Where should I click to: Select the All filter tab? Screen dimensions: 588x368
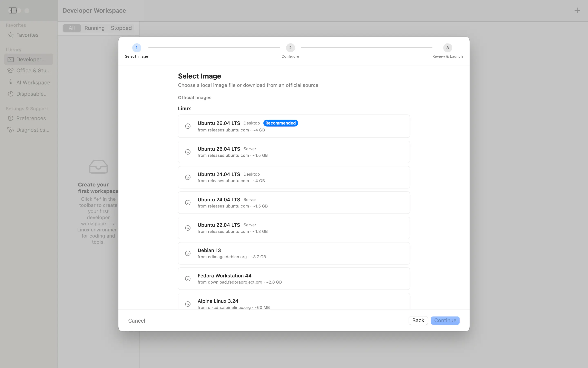tap(72, 28)
